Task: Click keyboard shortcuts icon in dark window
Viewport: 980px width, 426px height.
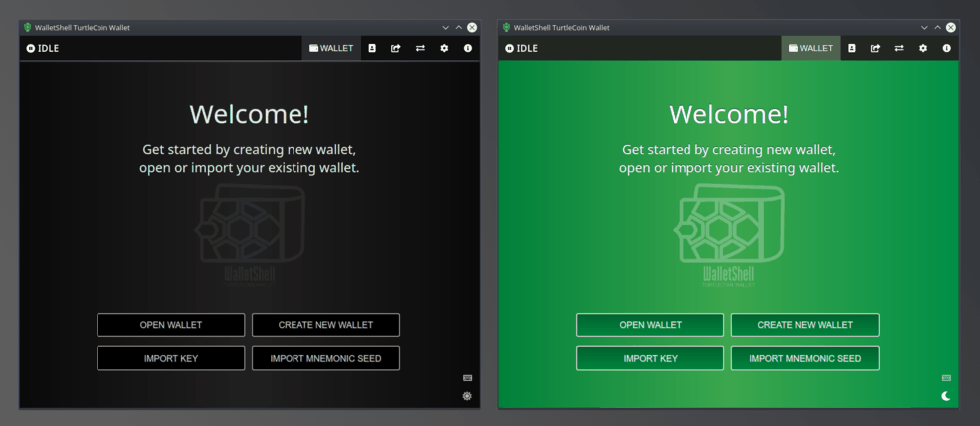Action: 467,378
